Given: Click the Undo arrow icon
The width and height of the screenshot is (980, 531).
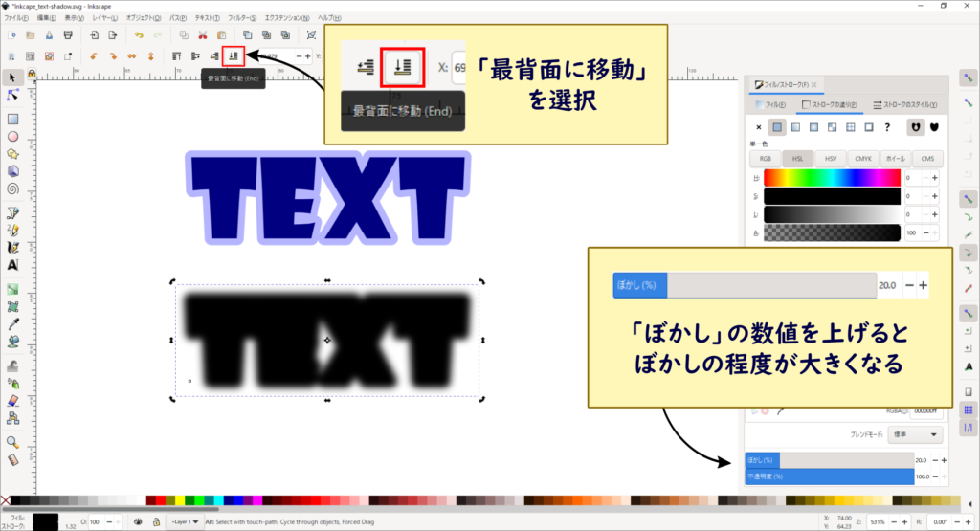Looking at the screenshot, I should (139, 35).
